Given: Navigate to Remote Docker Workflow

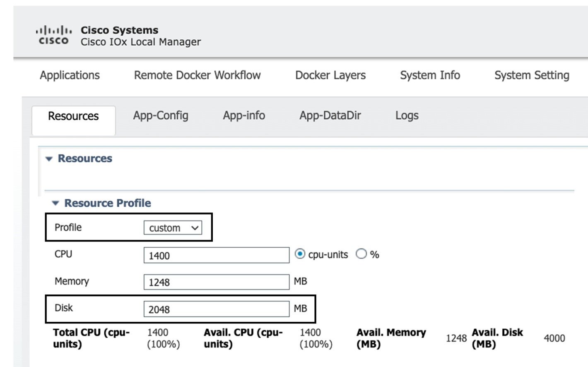Looking at the screenshot, I should [x=197, y=75].
